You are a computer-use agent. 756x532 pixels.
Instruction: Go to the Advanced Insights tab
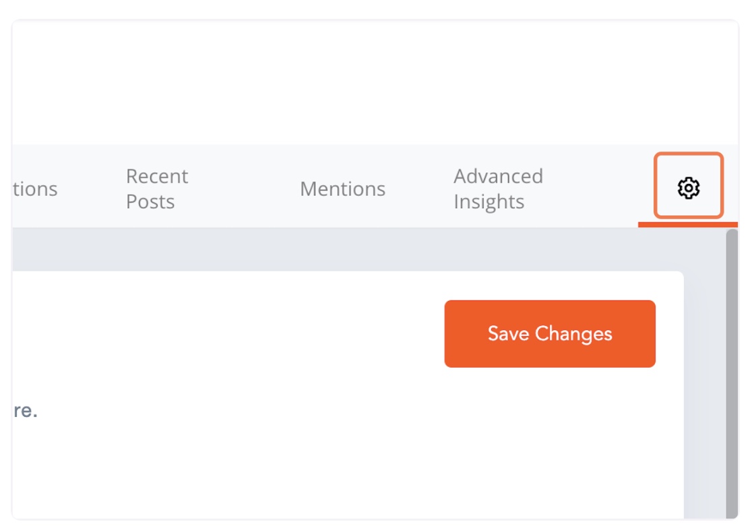coord(498,189)
